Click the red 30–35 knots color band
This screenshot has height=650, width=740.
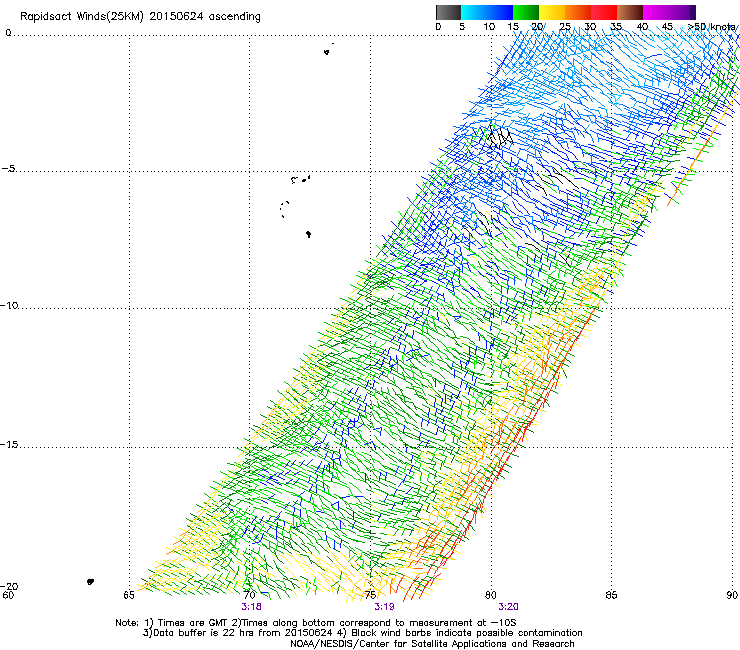[x=604, y=12]
